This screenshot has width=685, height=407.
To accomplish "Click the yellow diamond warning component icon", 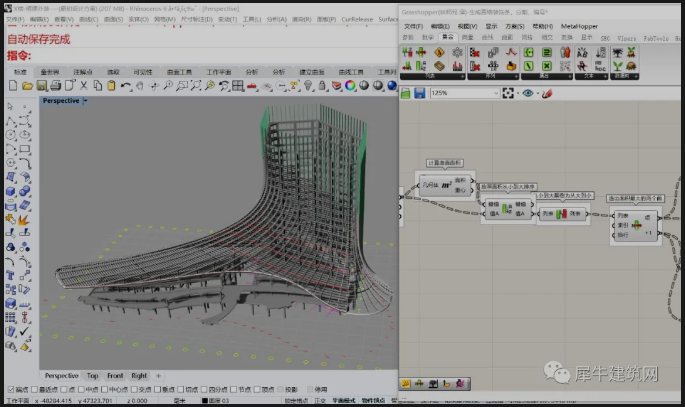I will (439, 53).
